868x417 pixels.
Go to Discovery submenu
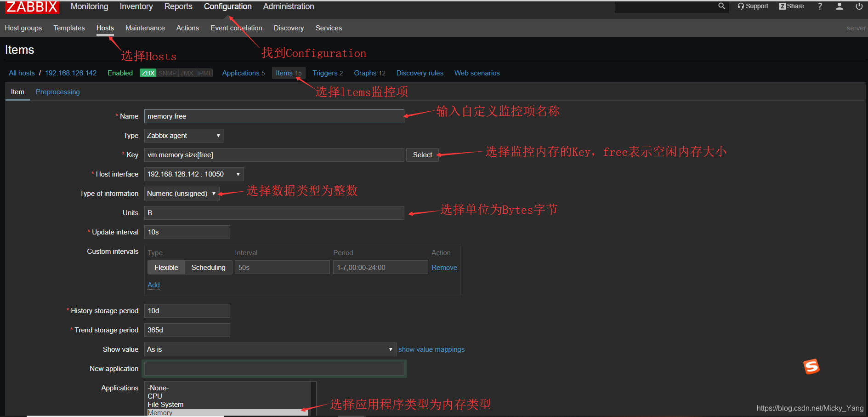[289, 28]
